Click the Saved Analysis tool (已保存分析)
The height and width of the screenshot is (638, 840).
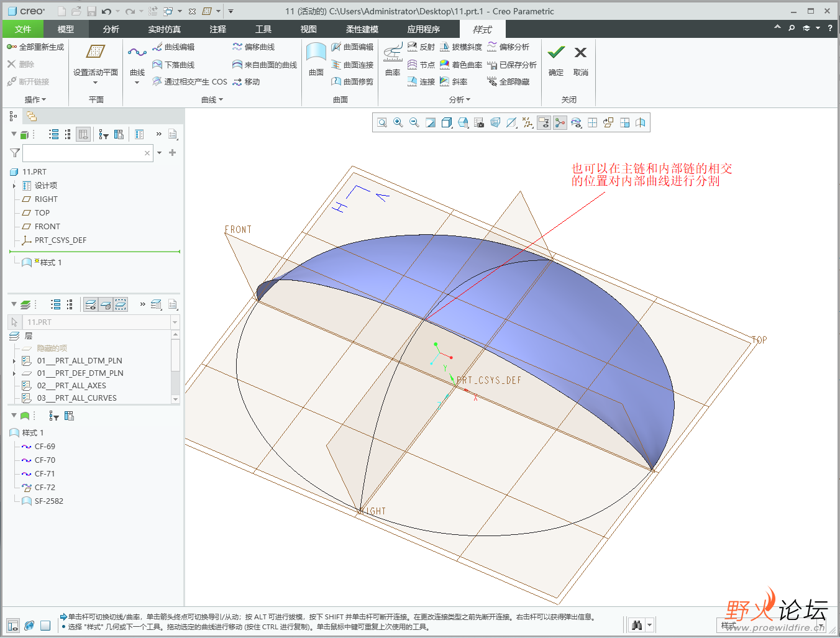[x=512, y=65]
